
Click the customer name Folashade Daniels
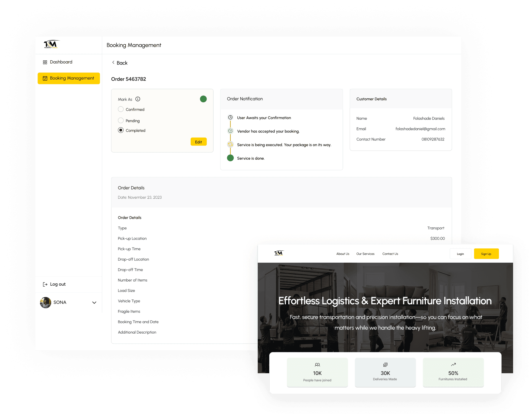(429, 118)
